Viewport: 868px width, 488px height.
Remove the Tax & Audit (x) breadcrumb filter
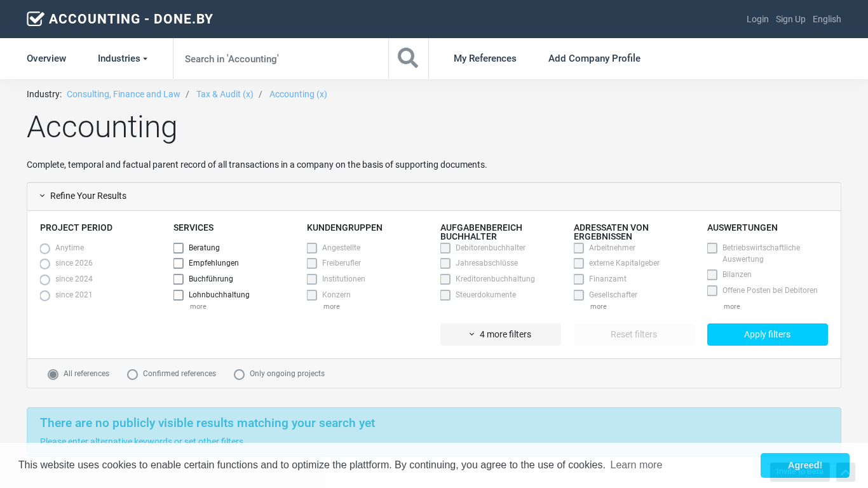tap(225, 94)
